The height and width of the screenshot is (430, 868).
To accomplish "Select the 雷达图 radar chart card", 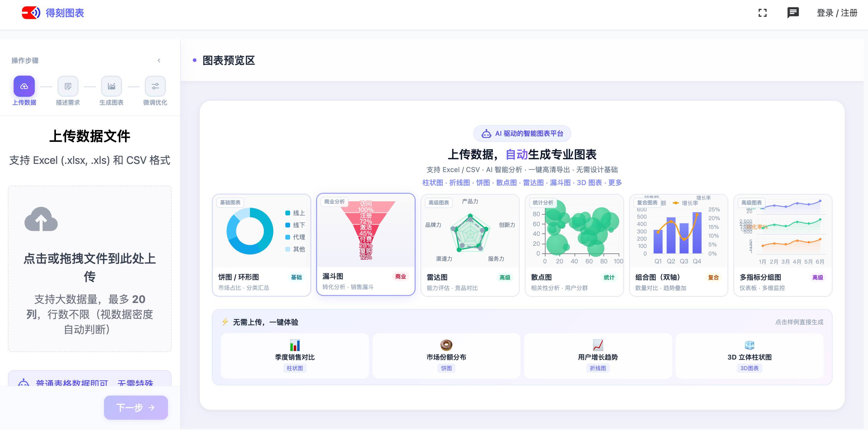I will [470, 245].
